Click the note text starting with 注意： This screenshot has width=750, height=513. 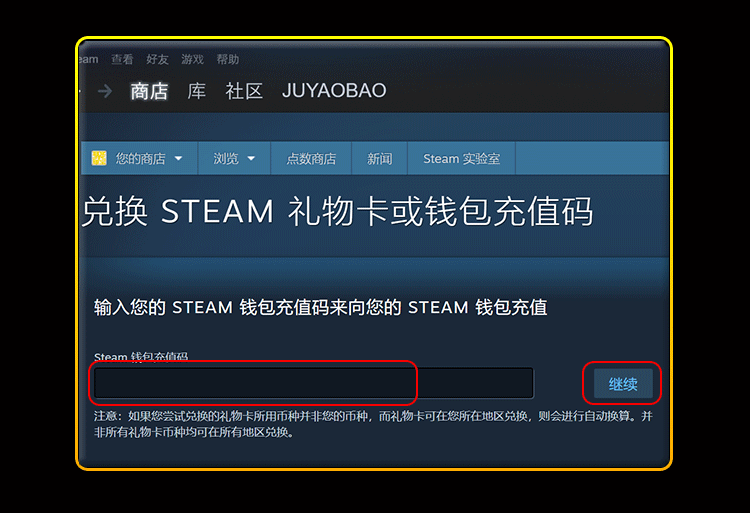pos(373,424)
